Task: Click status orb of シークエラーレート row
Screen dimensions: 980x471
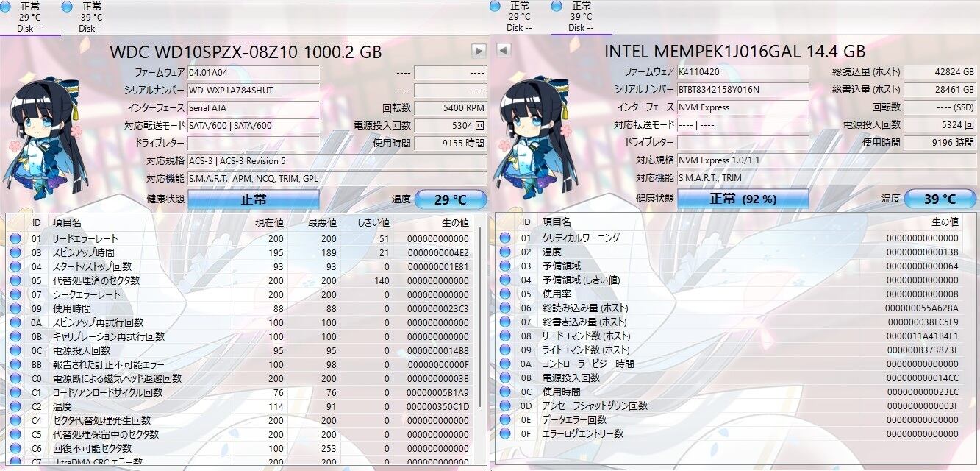Action: (15, 294)
